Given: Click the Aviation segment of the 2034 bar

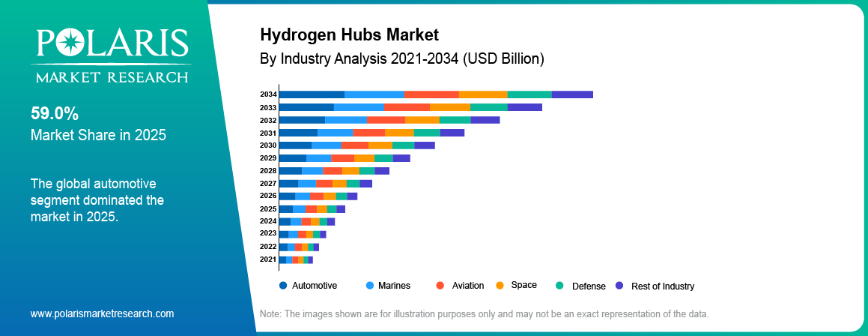Looking at the screenshot, I should [432, 94].
